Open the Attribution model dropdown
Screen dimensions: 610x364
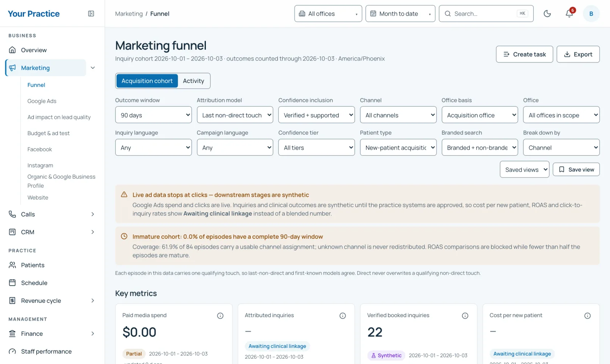(235, 115)
